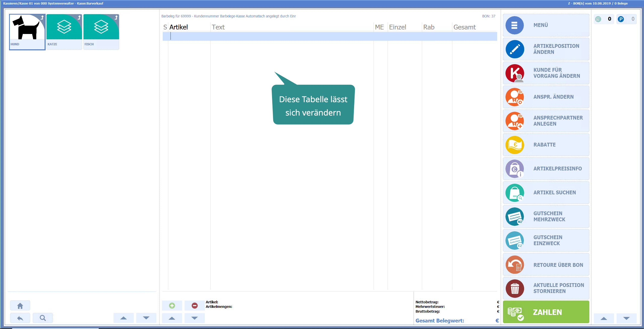Show Artikelpreisinfo
Image resolution: width=644 pixels, height=329 pixels.
[x=546, y=169]
